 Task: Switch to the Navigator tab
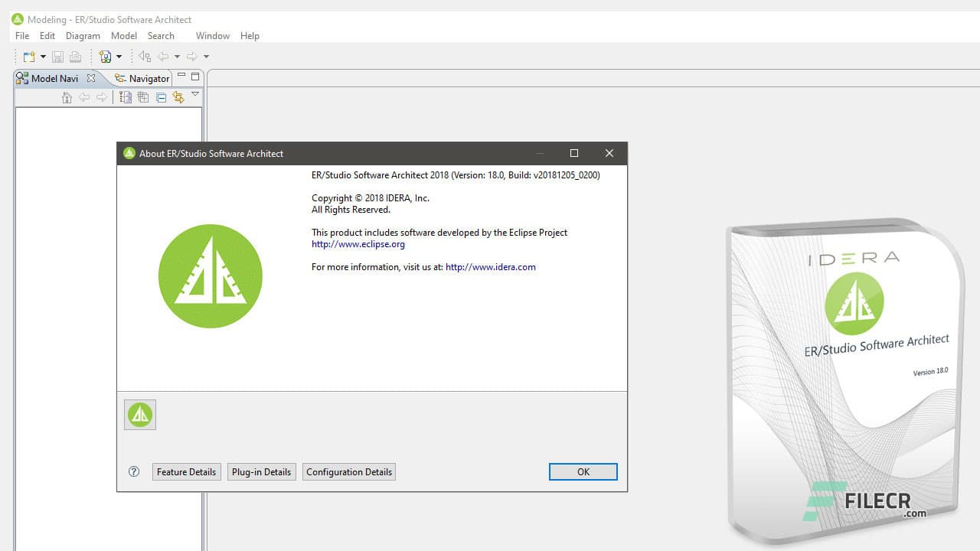click(x=147, y=78)
